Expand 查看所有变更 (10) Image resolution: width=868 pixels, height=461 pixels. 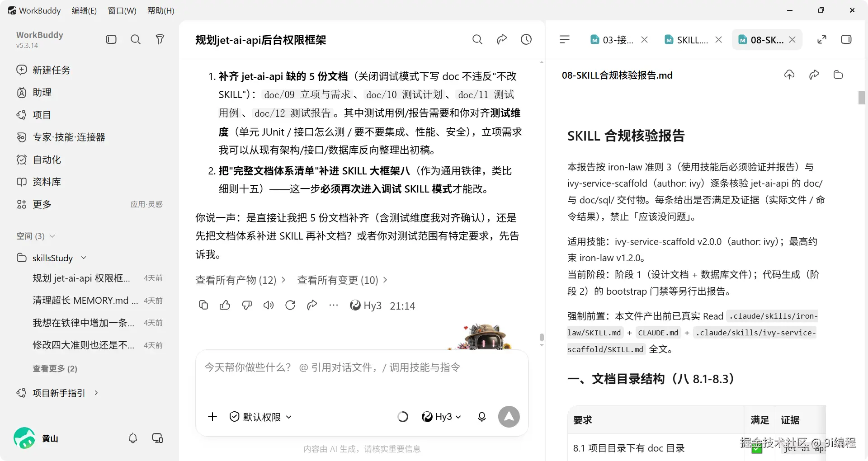point(343,280)
